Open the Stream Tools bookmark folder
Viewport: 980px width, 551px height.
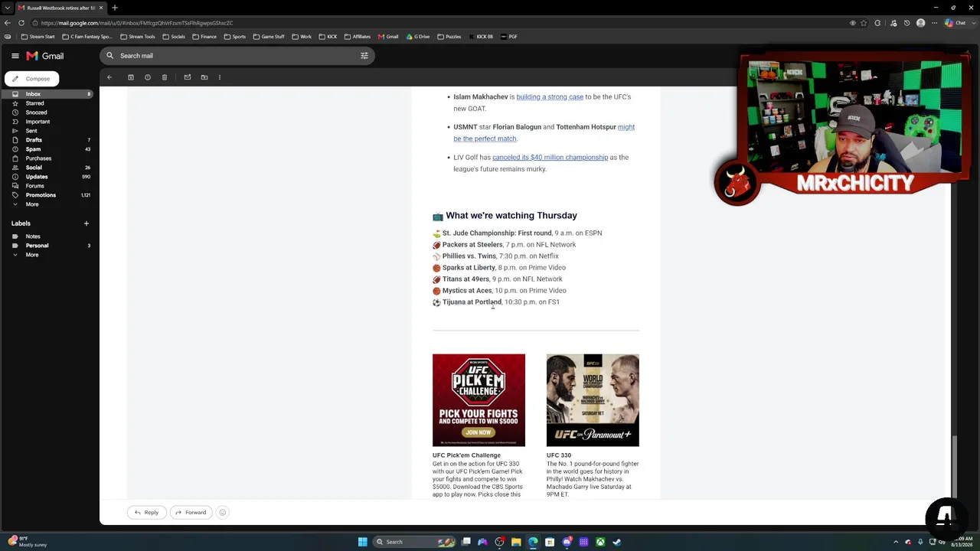pos(138,37)
